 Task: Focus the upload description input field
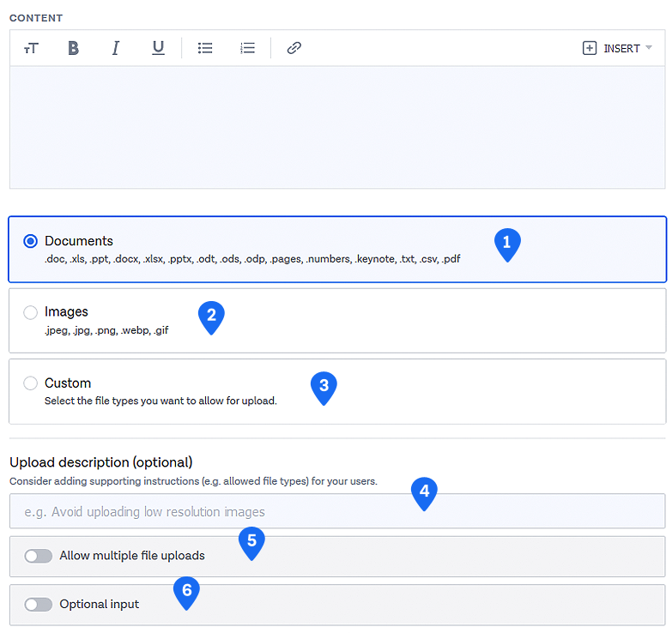(337, 511)
